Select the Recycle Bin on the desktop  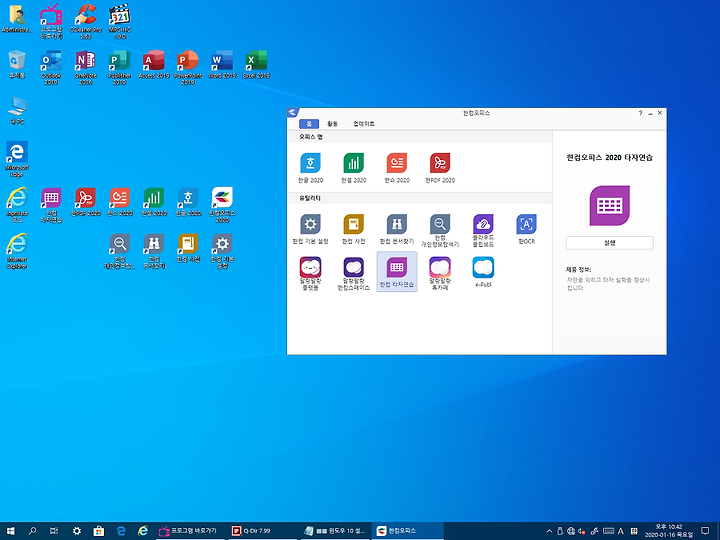click(17, 65)
